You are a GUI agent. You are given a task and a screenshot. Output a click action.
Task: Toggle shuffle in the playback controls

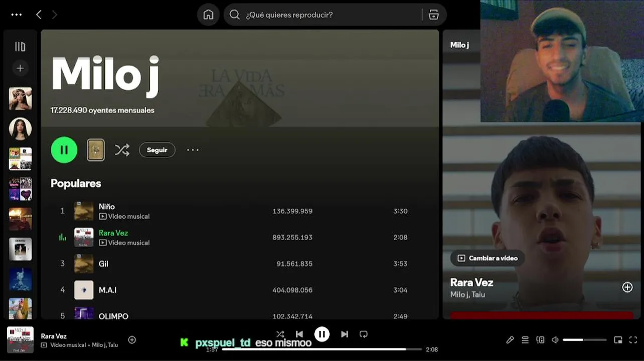[x=280, y=334]
